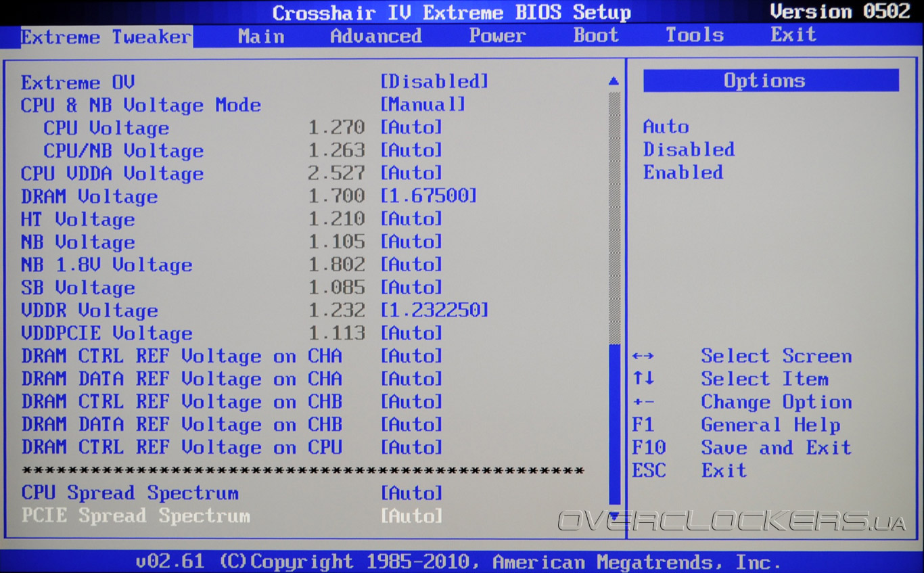Click the scroll-up arrow above the settings scrollbar

pos(614,81)
